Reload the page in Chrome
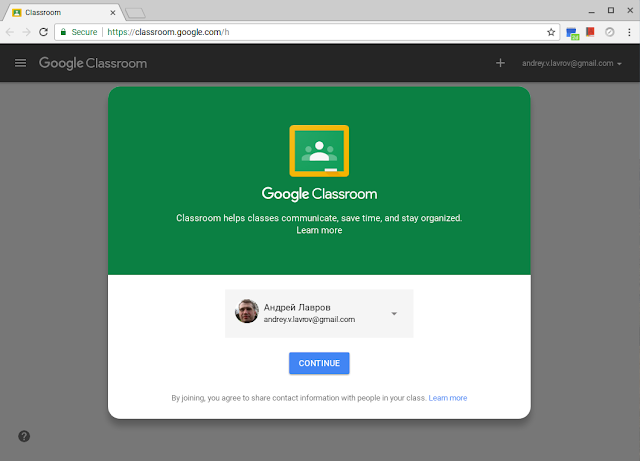The height and width of the screenshot is (461, 640). pyautogui.click(x=43, y=32)
